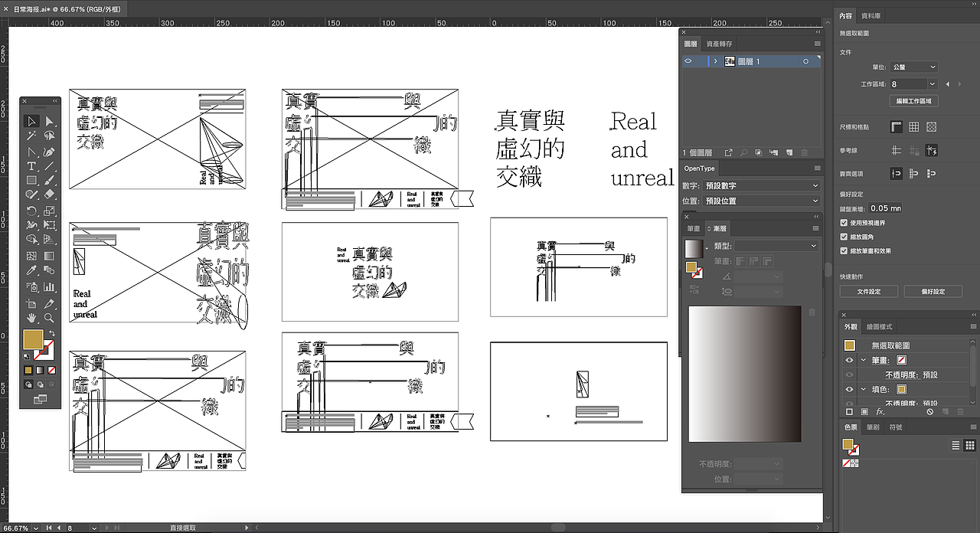
Task: Collapse the 填色 row in 外觀 panel
Action: pos(864,389)
